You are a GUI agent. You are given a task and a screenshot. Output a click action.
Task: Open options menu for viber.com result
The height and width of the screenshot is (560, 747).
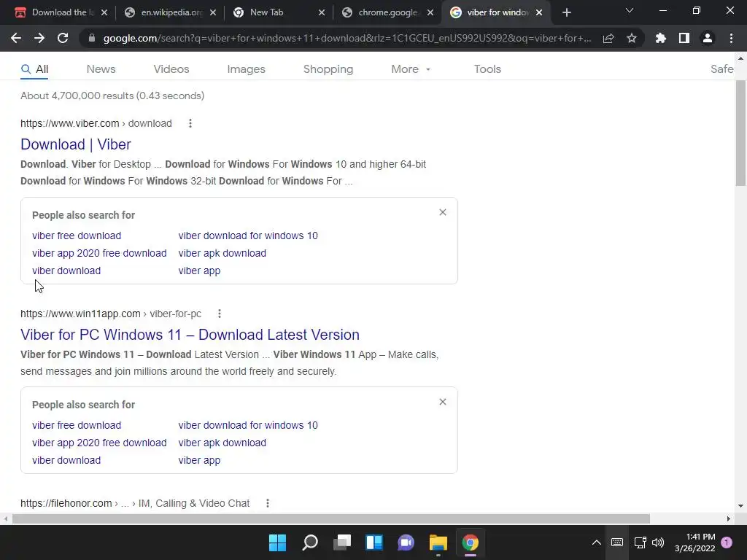click(190, 123)
